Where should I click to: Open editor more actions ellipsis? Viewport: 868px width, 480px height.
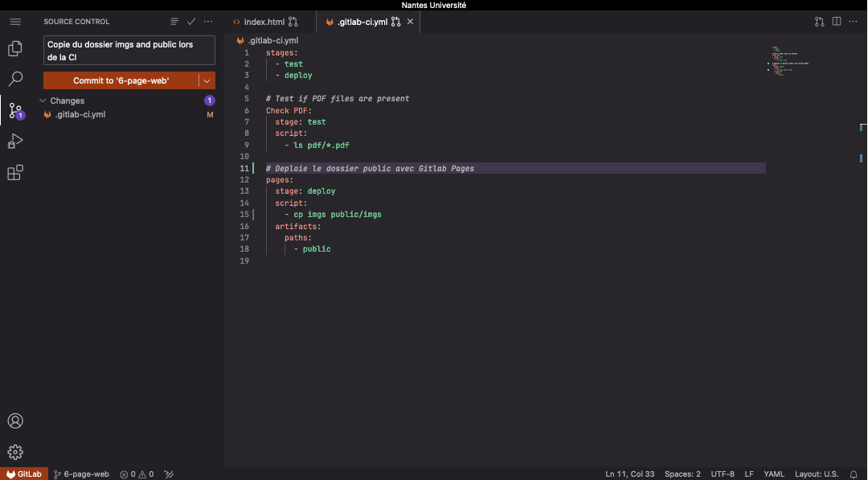click(x=853, y=22)
